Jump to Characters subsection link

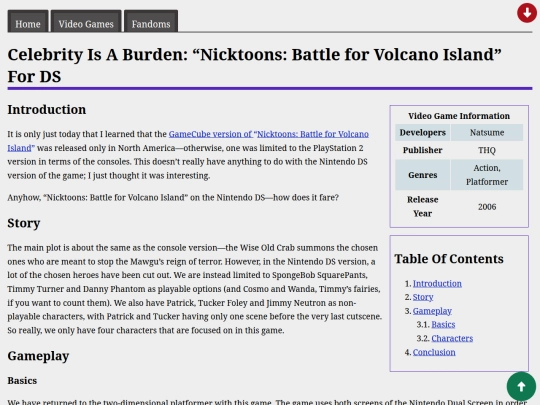pos(452,338)
